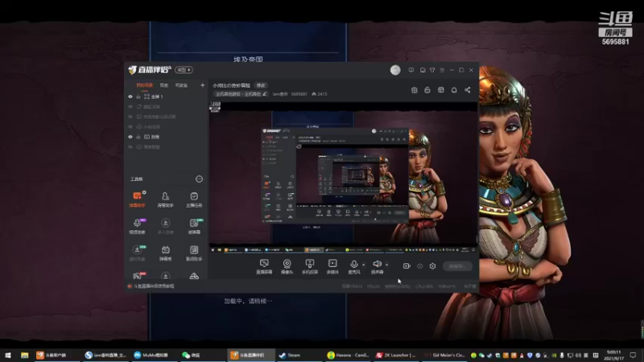Click the lock icon above the preview
Viewport: 644px width, 362px height.
(427, 90)
